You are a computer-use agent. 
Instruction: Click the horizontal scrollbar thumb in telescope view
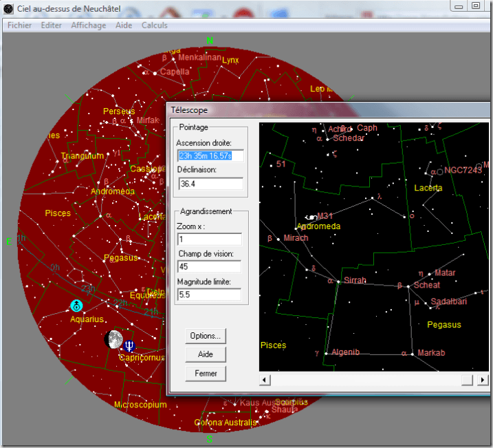click(x=467, y=380)
